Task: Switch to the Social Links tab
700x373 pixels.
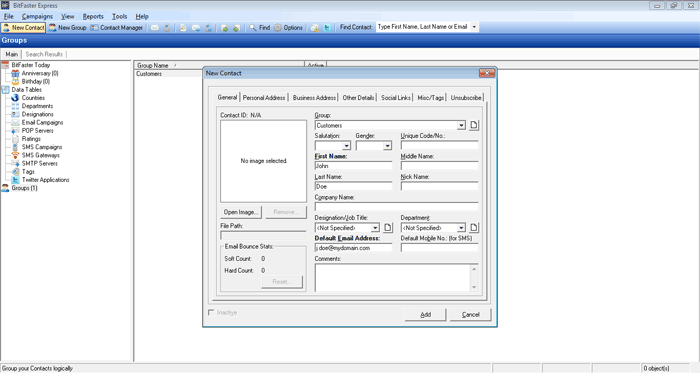Action: 396,98
